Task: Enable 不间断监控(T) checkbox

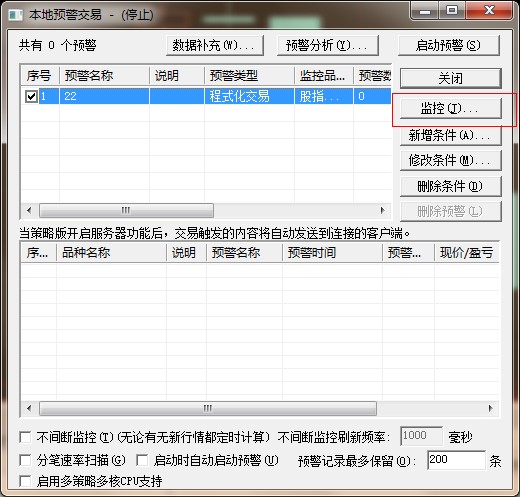Action: (x=25, y=437)
